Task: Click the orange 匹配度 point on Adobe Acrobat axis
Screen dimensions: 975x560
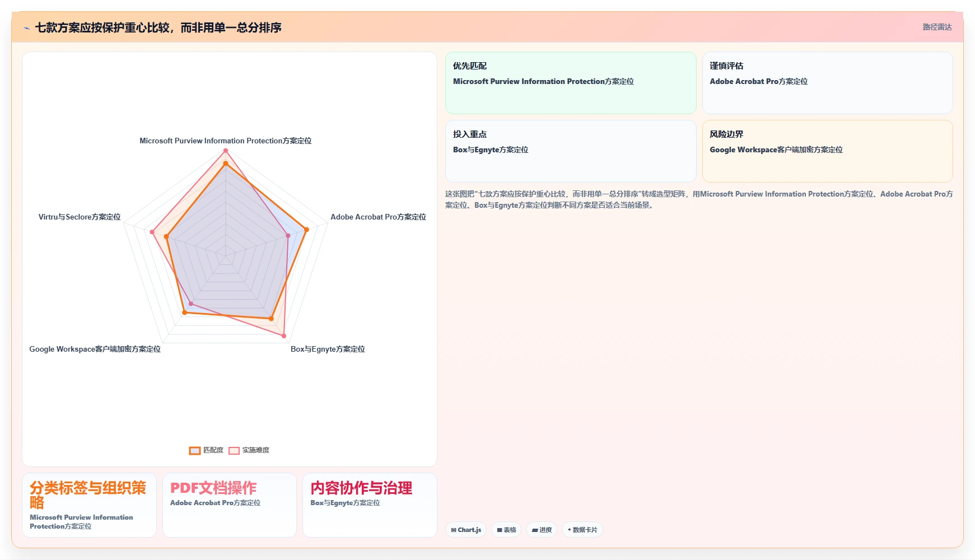Action: coord(306,230)
